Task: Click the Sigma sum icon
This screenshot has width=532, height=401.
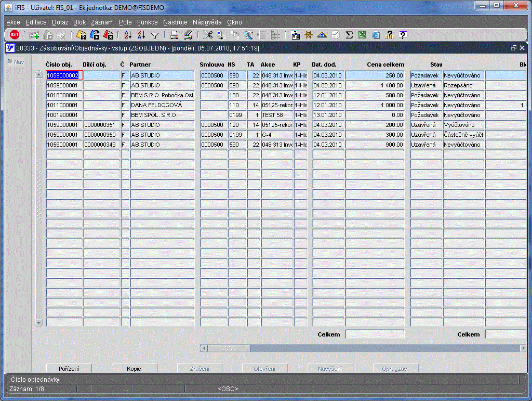Action: pos(349,35)
